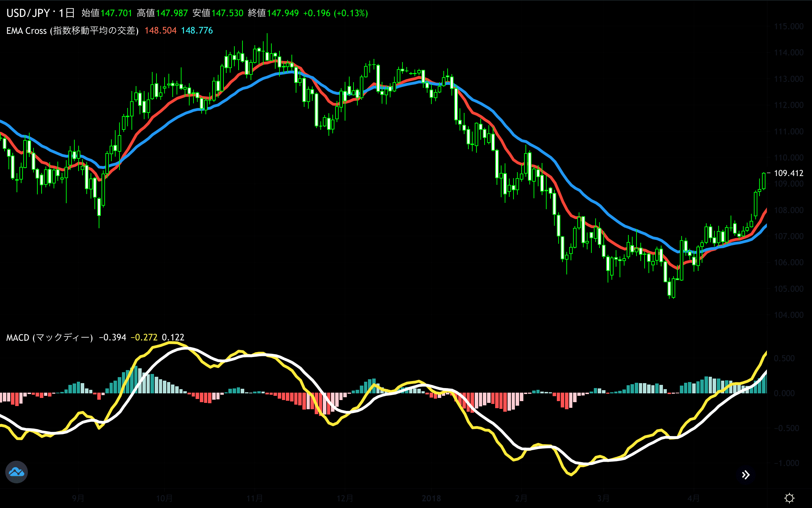The image size is (812, 508).
Task: Click the 2018 label on the time axis
Action: (431, 498)
